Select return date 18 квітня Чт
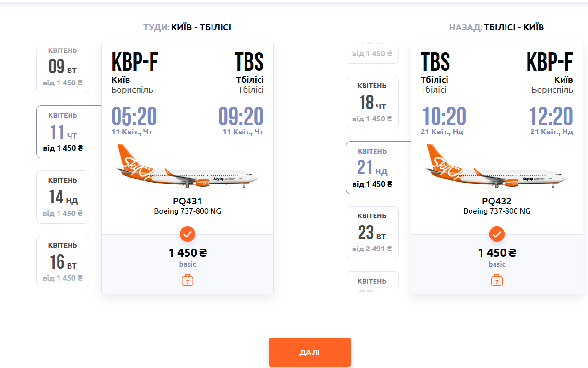Screen dimensions: 588x368 [372, 102]
